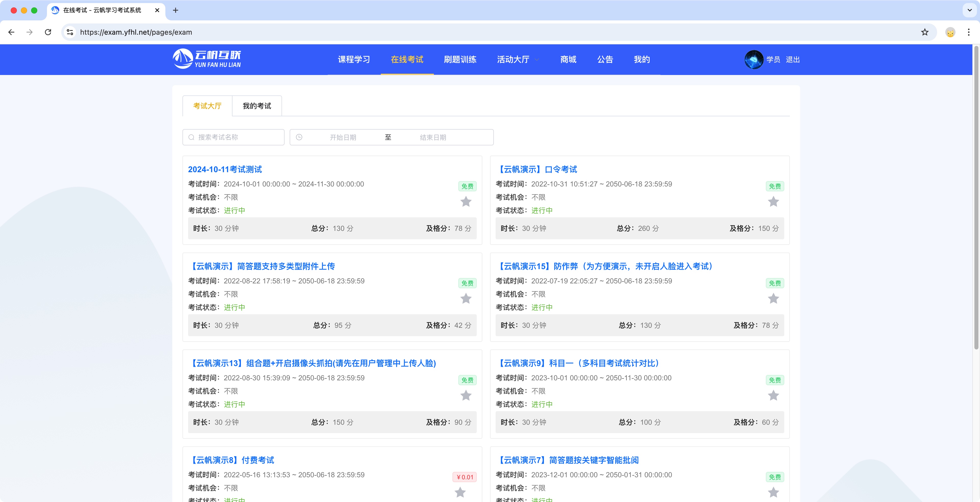
Task: Click the 结束日期 end date field
Action: pos(433,138)
